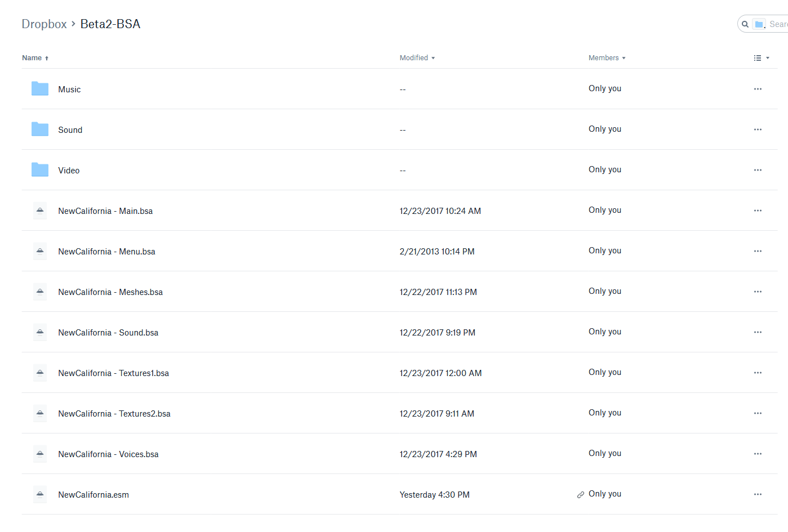
Task: Click the 12/23/2017 10:24 AM modified date
Action: (440, 211)
